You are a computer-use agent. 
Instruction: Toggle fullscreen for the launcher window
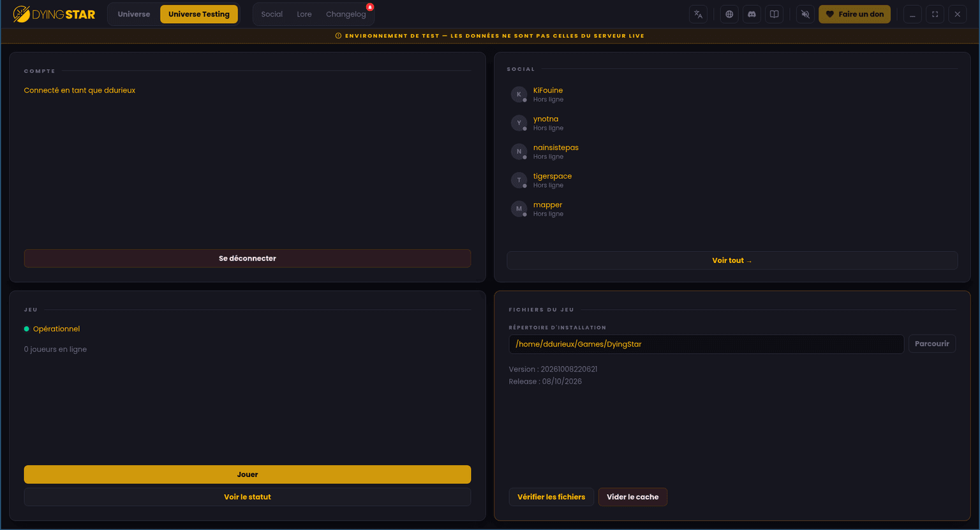pyautogui.click(x=935, y=14)
